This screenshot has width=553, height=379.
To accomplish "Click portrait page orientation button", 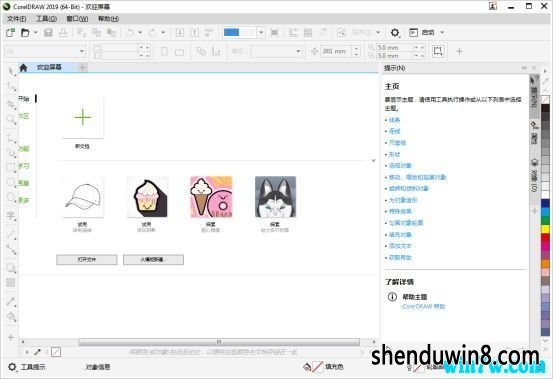I will [x=164, y=51].
